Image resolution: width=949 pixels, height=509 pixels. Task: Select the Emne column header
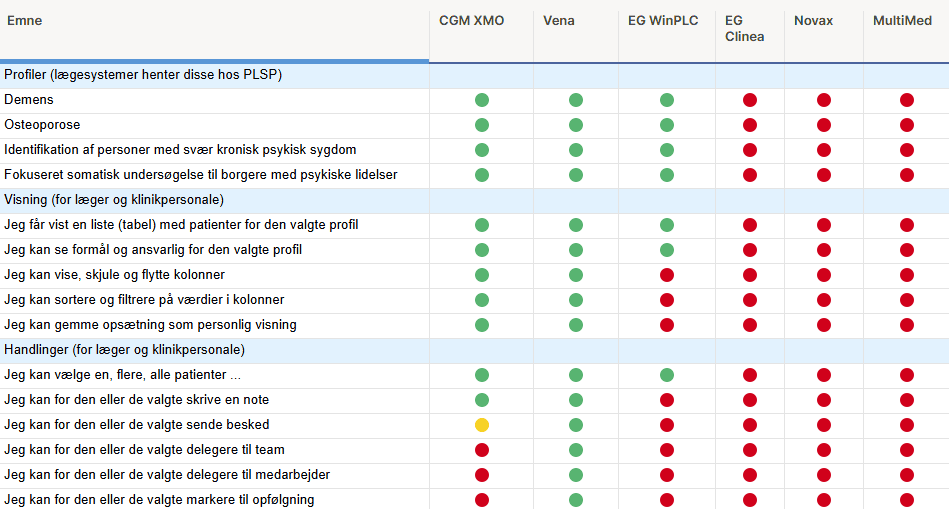25,21
